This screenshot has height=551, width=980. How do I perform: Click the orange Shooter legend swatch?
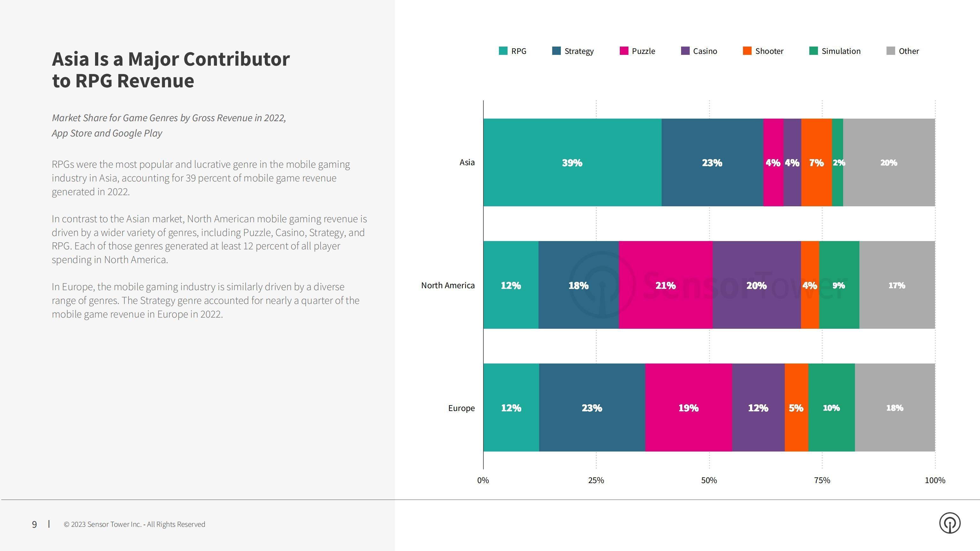(x=747, y=51)
